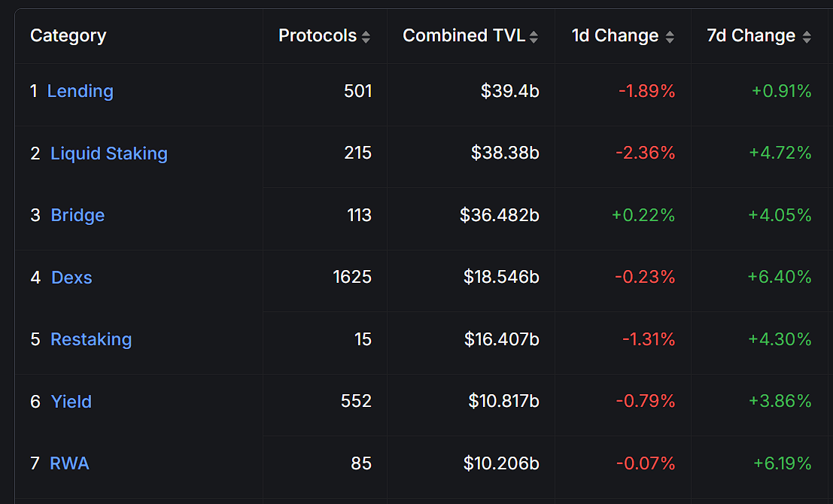Go to the Dexs category
Screen dimensions: 833x504
[71, 278]
